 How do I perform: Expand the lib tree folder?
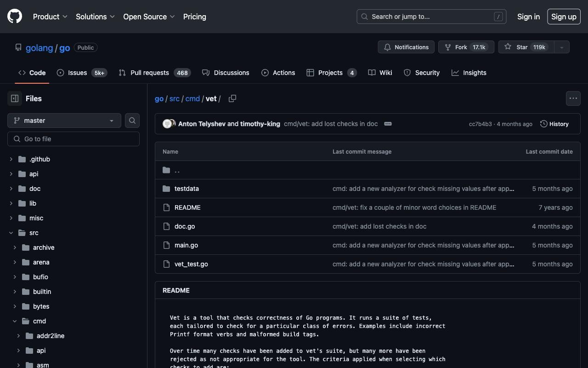pyautogui.click(x=11, y=203)
